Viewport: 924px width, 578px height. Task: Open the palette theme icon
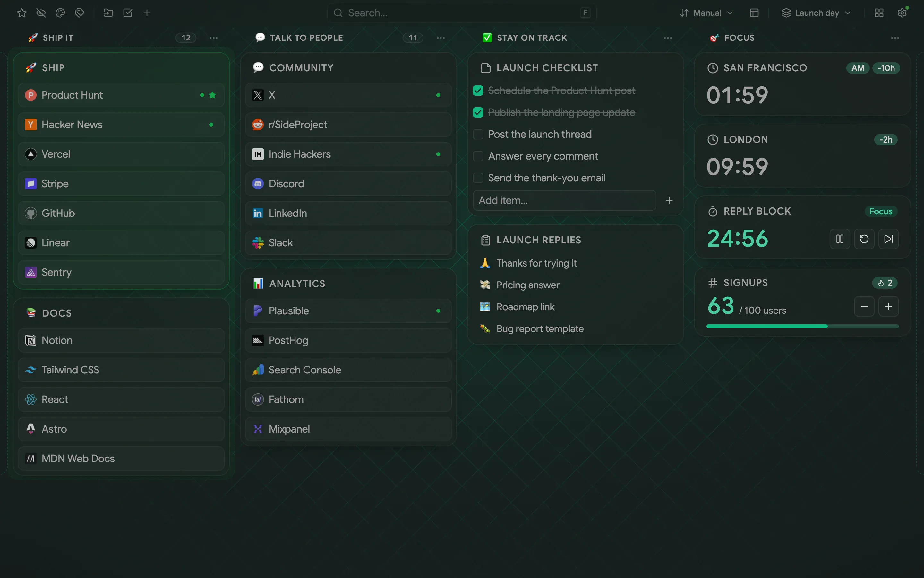(60, 13)
